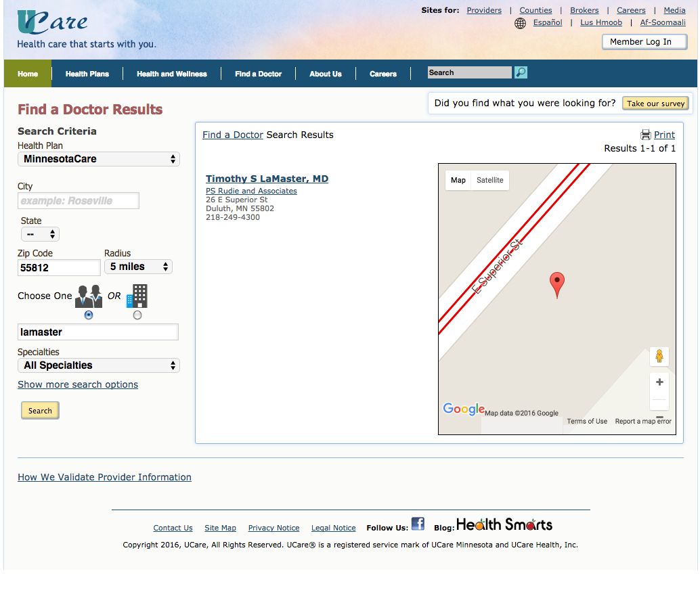Zoom out the map with minus button
The width and height of the screenshot is (700, 609).
pyautogui.click(x=659, y=417)
